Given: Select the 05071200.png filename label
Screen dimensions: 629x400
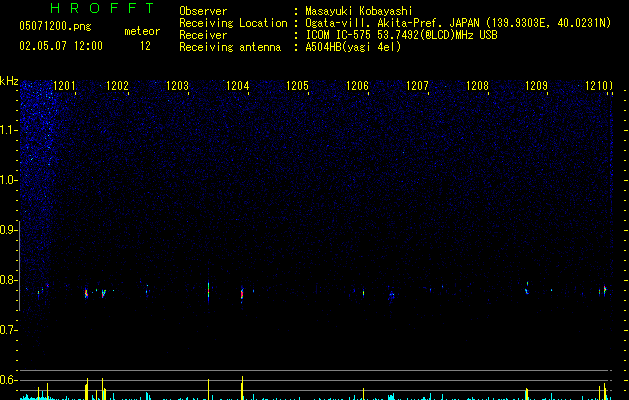Looking at the screenshot, I should [x=55, y=26].
